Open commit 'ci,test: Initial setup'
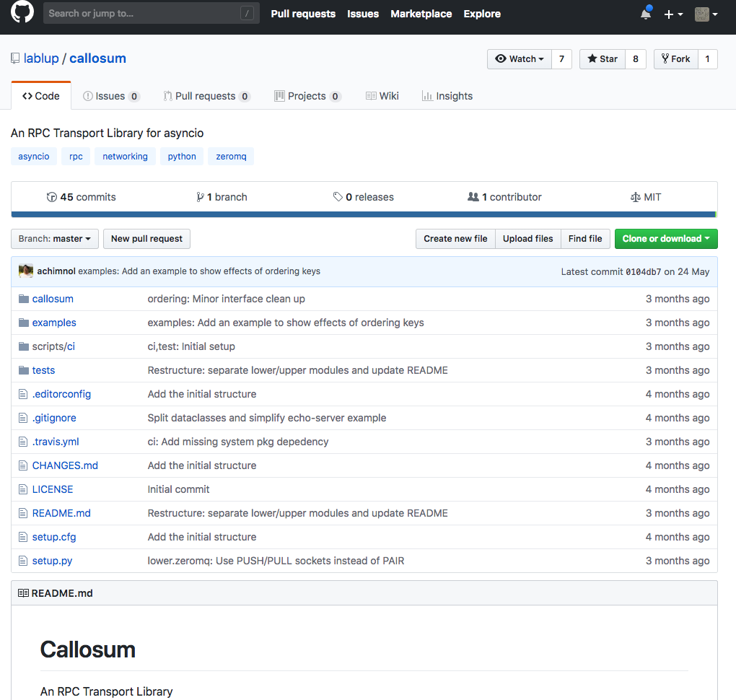 click(x=191, y=346)
